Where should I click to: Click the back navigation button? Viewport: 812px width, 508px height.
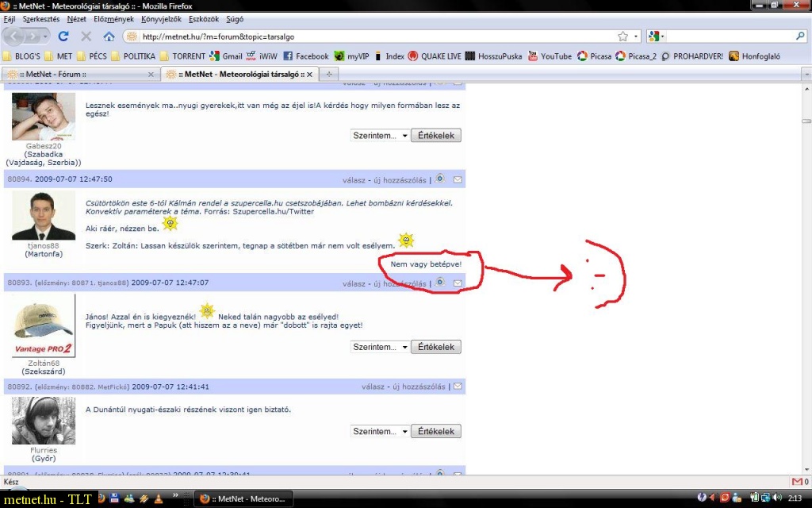[x=16, y=37]
